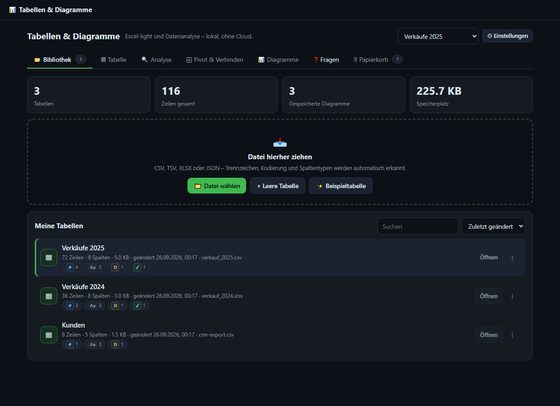Click the upload tray icon in the drop zone

(280, 143)
